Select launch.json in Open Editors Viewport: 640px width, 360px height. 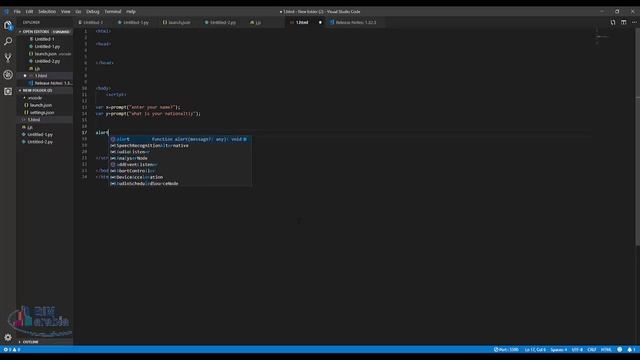click(44, 53)
